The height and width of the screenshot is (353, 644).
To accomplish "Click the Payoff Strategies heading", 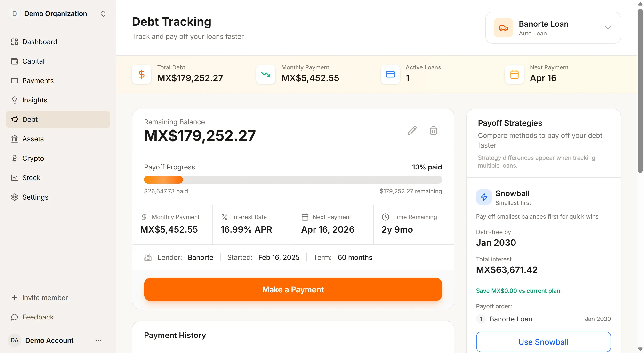I will click(x=510, y=123).
